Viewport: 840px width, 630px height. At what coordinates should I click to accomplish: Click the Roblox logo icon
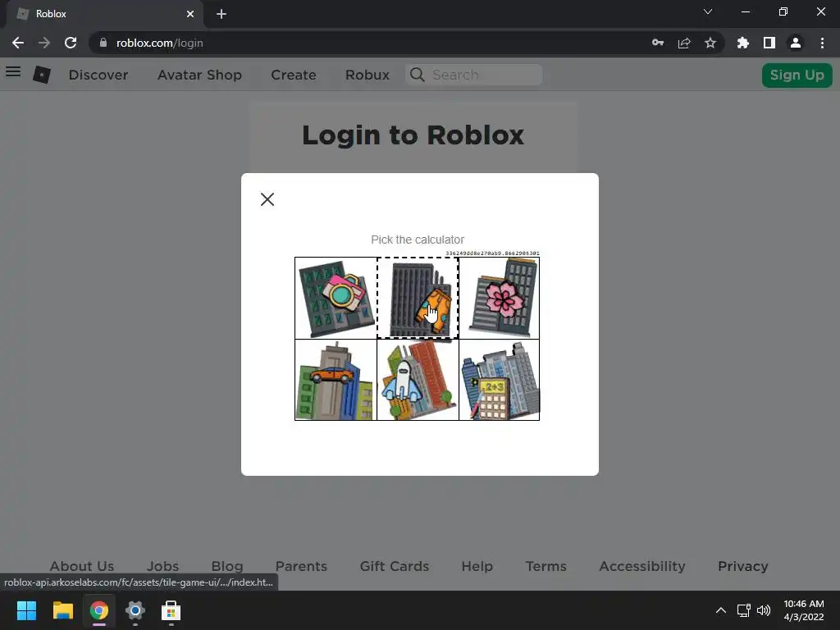(x=42, y=75)
